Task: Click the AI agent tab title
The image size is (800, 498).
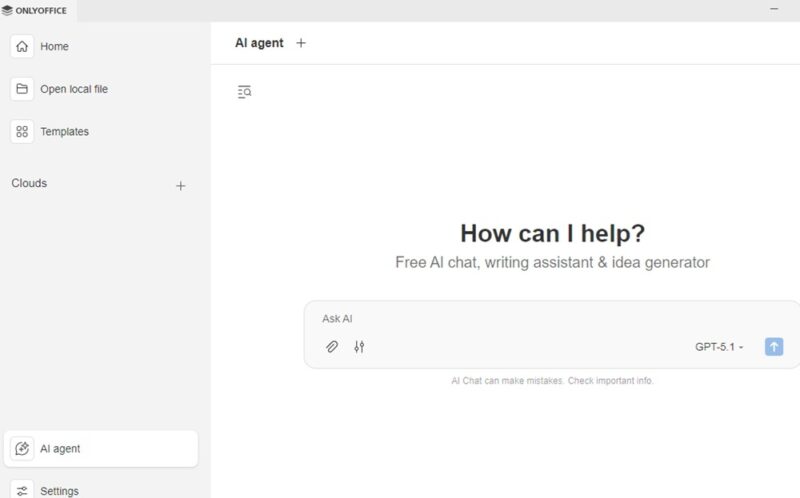Action: click(259, 43)
